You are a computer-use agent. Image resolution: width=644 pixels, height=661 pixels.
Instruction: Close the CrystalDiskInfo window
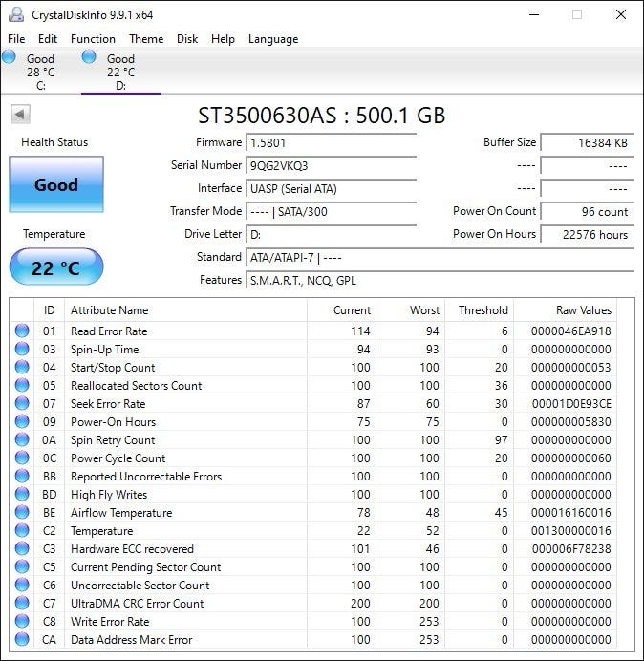tap(621, 14)
